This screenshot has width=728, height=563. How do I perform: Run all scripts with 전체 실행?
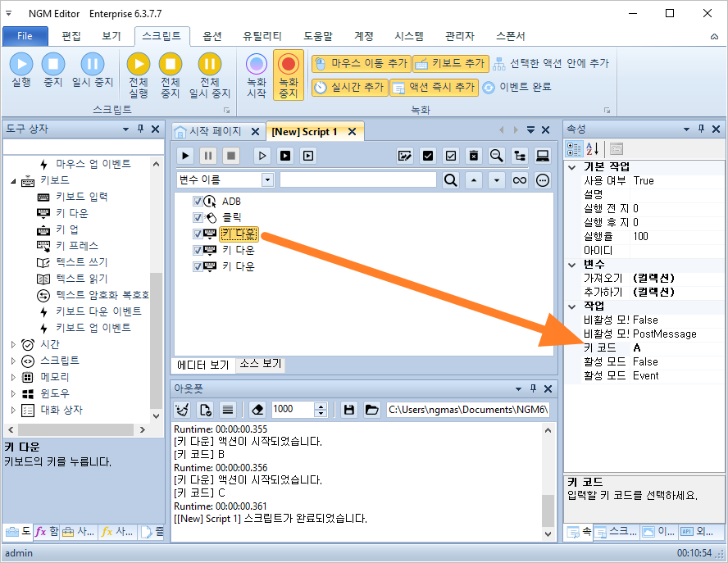coord(139,75)
